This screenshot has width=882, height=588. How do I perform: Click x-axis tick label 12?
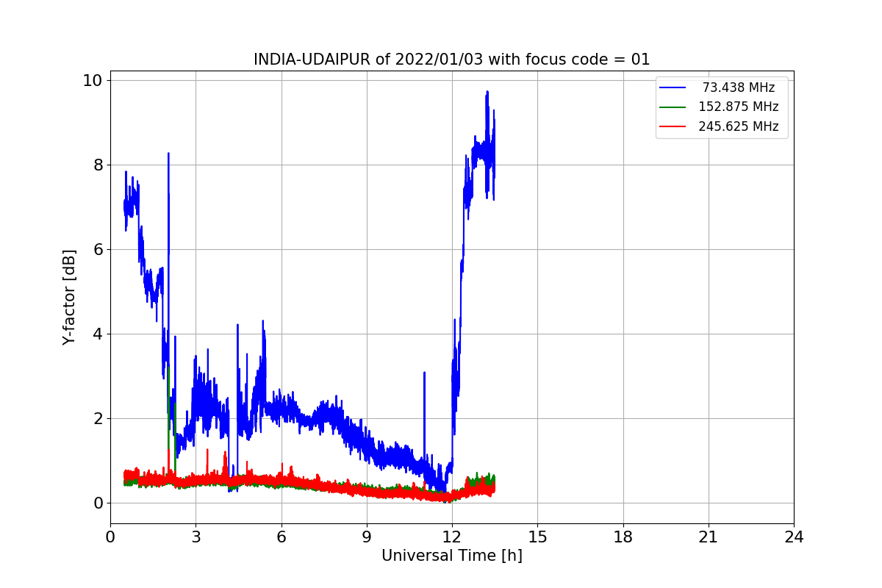click(452, 537)
